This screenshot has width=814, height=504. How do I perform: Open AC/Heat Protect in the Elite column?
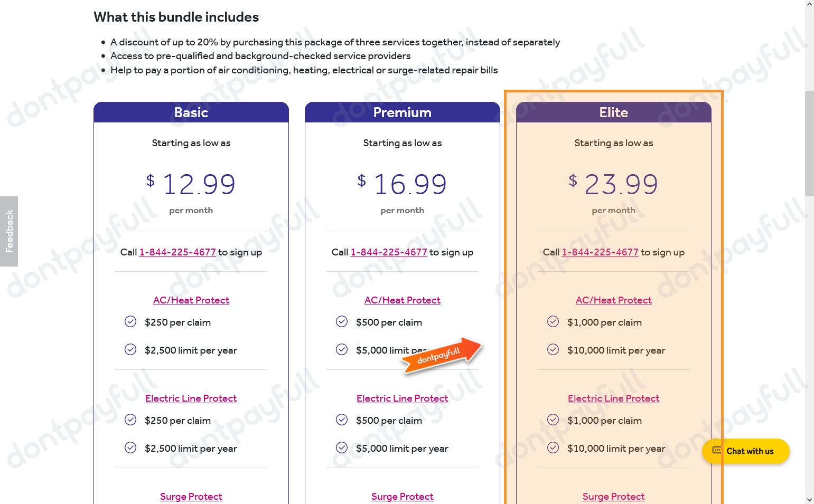pyautogui.click(x=613, y=300)
